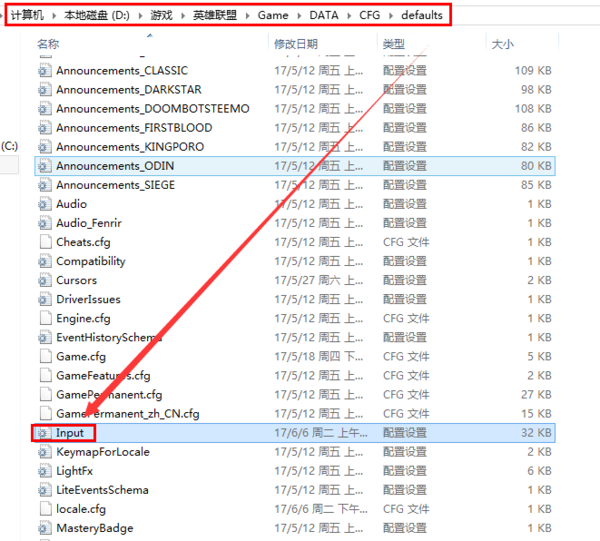Click the GameFeatures.cfg file icon
This screenshot has height=541, width=600.
pyautogui.click(x=46, y=376)
